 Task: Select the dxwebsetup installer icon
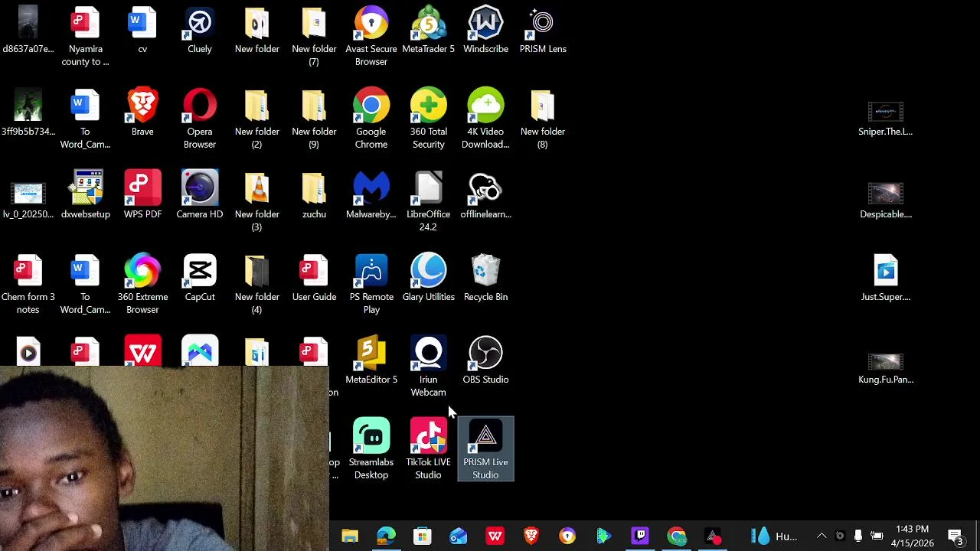click(86, 196)
